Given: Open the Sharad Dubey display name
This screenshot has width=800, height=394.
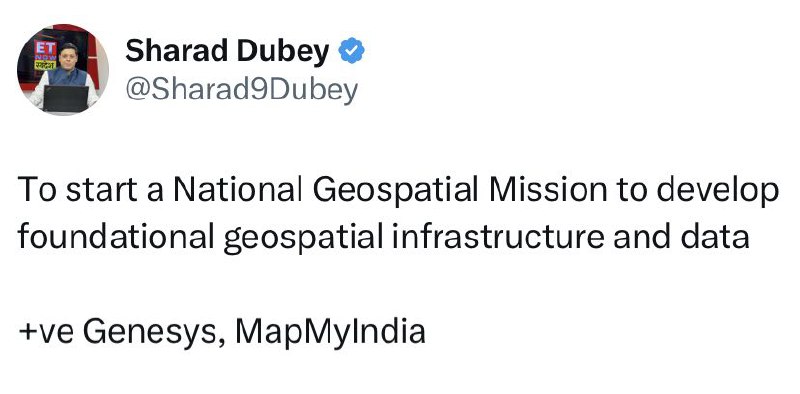Looking at the screenshot, I should pyautogui.click(x=227, y=51).
